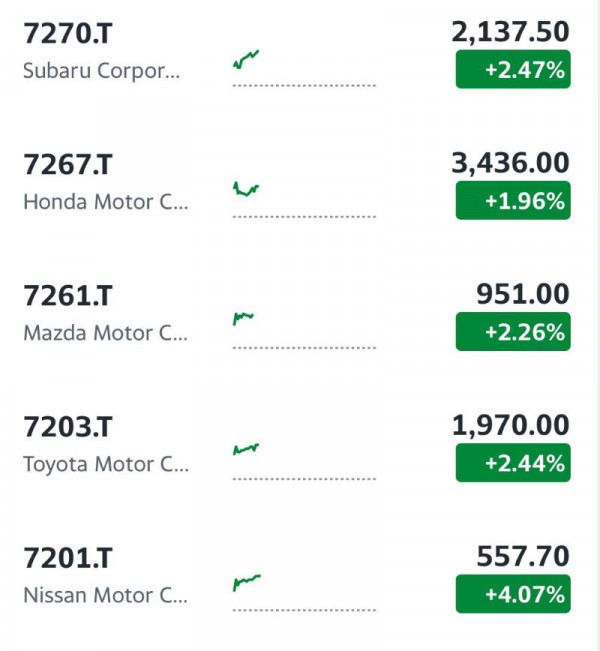
Task: Click Honda's +1.96% change badge
Action: [513, 200]
